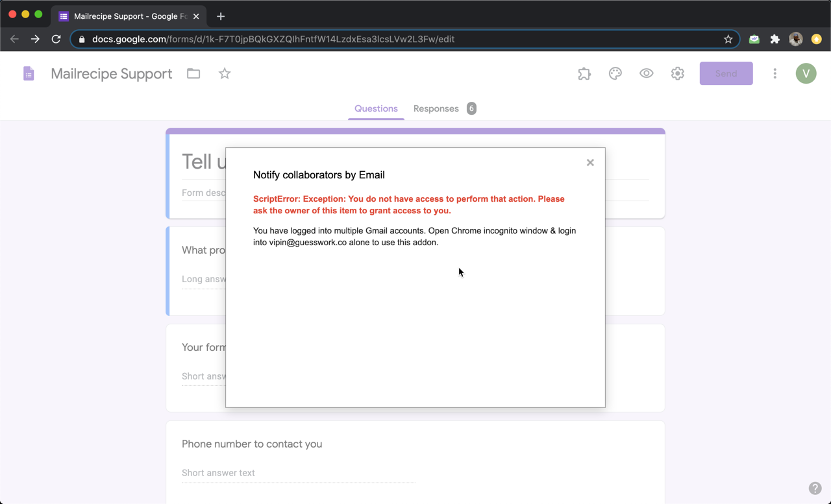Viewport: 831px width, 504px height.
Task: Customize the form theme with the palette icon
Action: point(615,73)
